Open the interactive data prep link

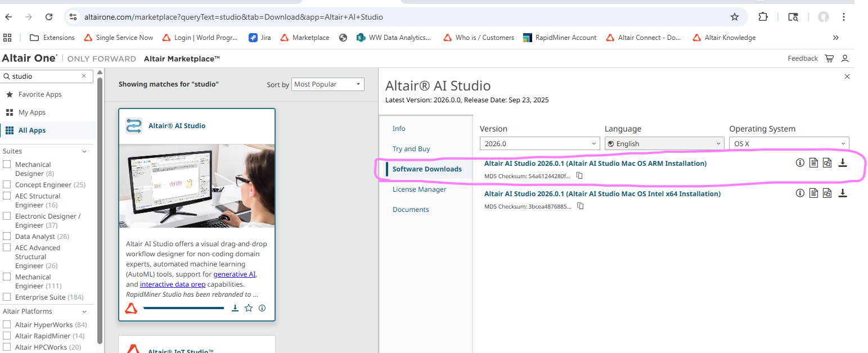pyautogui.click(x=173, y=284)
